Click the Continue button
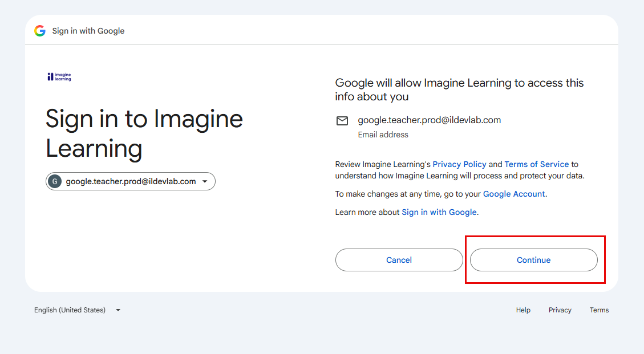This screenshot has height=354, width=644. click(x=533, y=260)
